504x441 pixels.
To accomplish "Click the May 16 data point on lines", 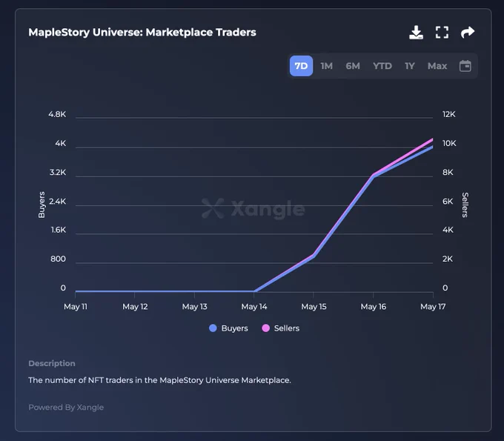I will pyautogui.click(x=373, y=176).
